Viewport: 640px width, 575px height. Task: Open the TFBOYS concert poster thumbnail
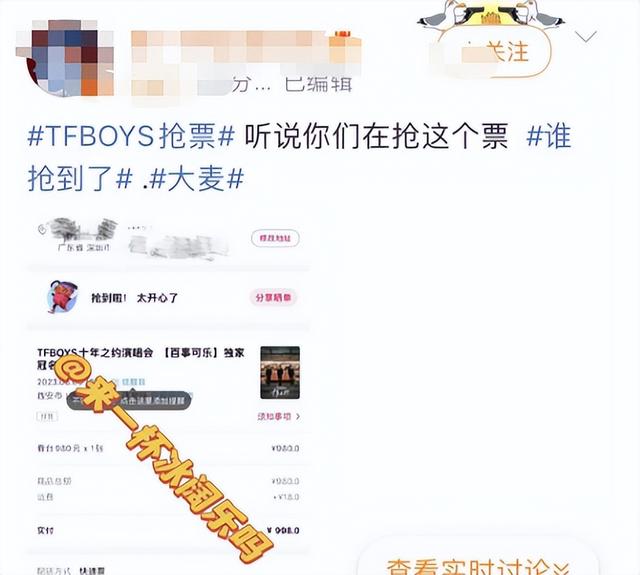(280, 373)
